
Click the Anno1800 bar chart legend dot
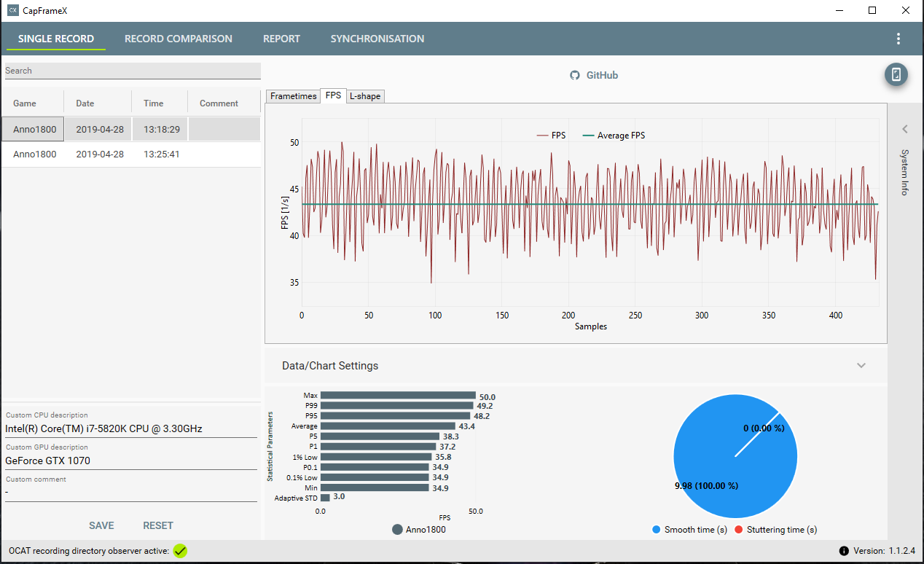(397, 530)
